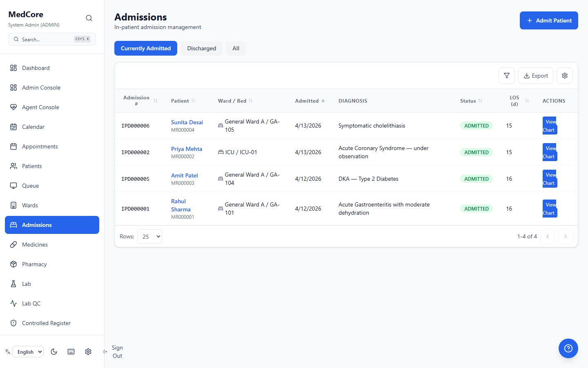Viewport: 588px width, 368px height.
Task: Click the Pharmacy box icon
Action: click(13, 264)
